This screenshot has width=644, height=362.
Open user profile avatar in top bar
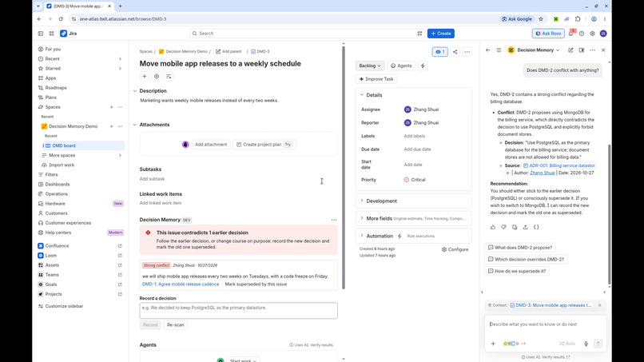pos(603,34)
